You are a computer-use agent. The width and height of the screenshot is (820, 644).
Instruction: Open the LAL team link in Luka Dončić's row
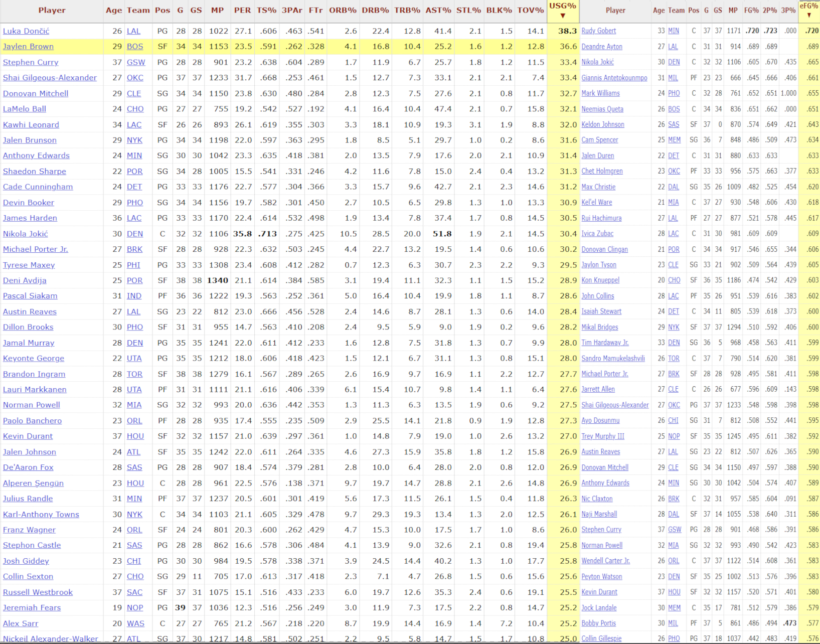[133, 31]
